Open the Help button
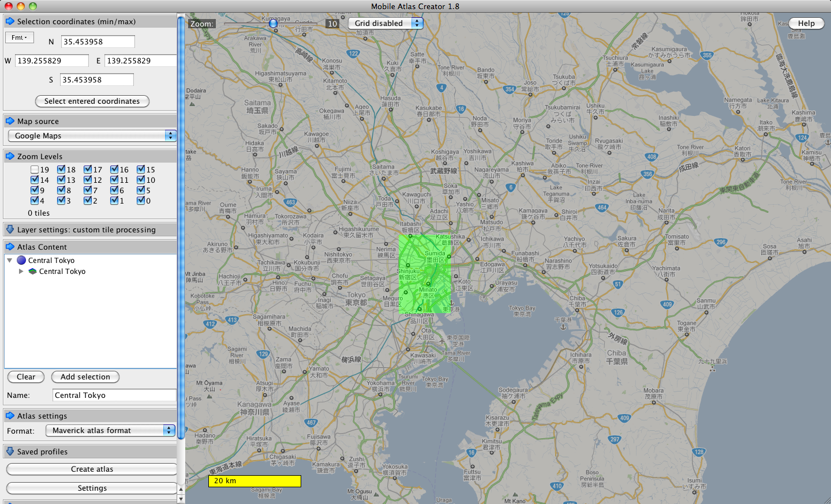831x504 pixels. point(806,23)
